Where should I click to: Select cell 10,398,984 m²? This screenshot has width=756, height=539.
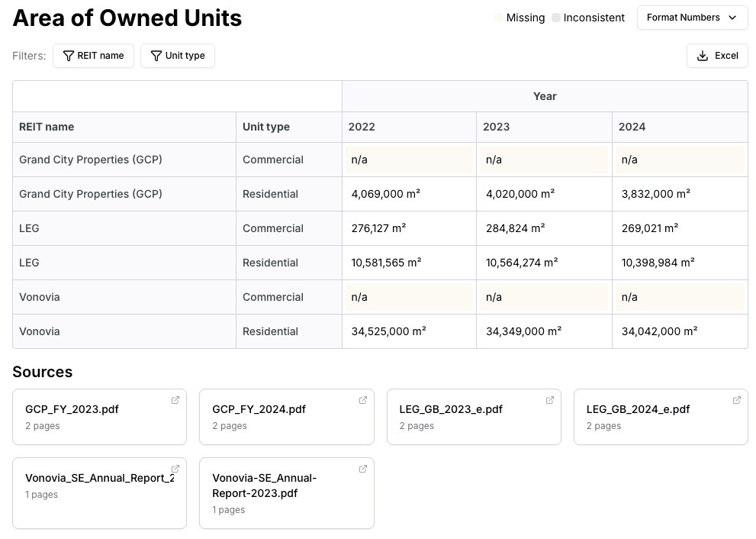pos(680,263)
